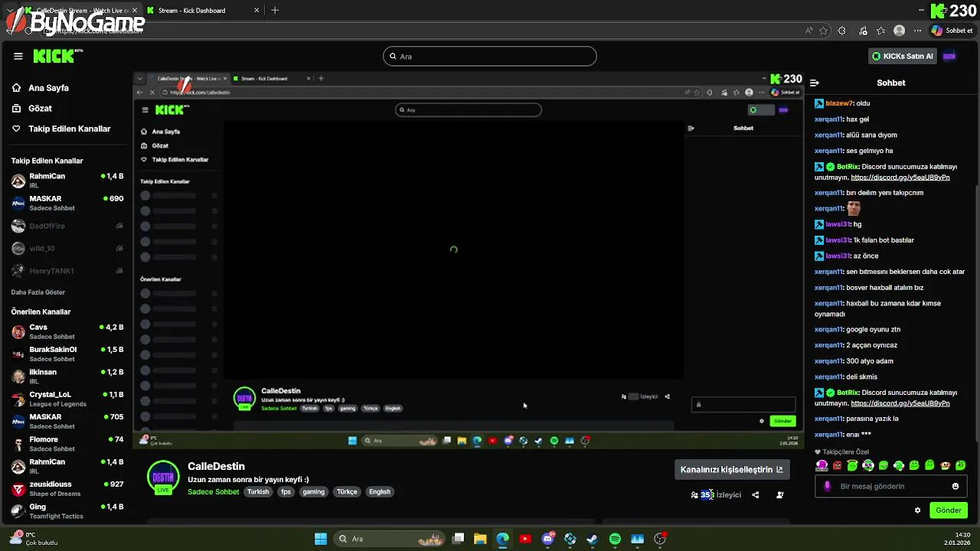Add page to favorites star icon
980x551 pixels.
pyautogui.click(x=824, y=31)
